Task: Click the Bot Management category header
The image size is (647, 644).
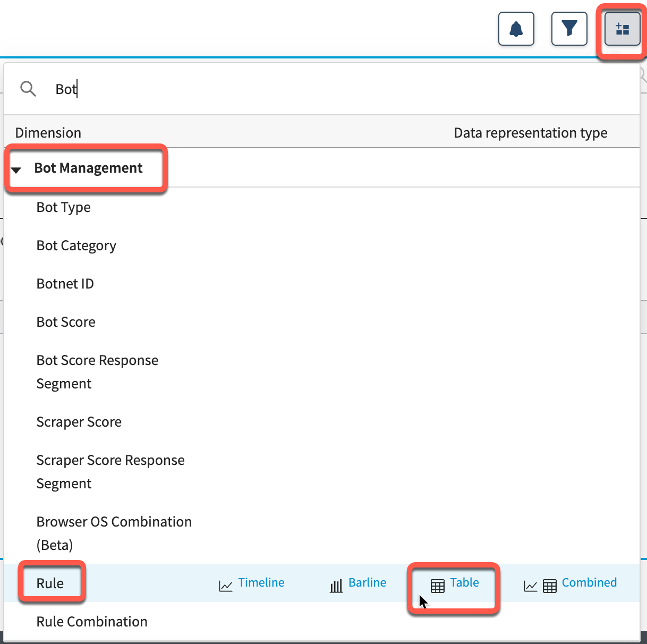Action: 88,168
